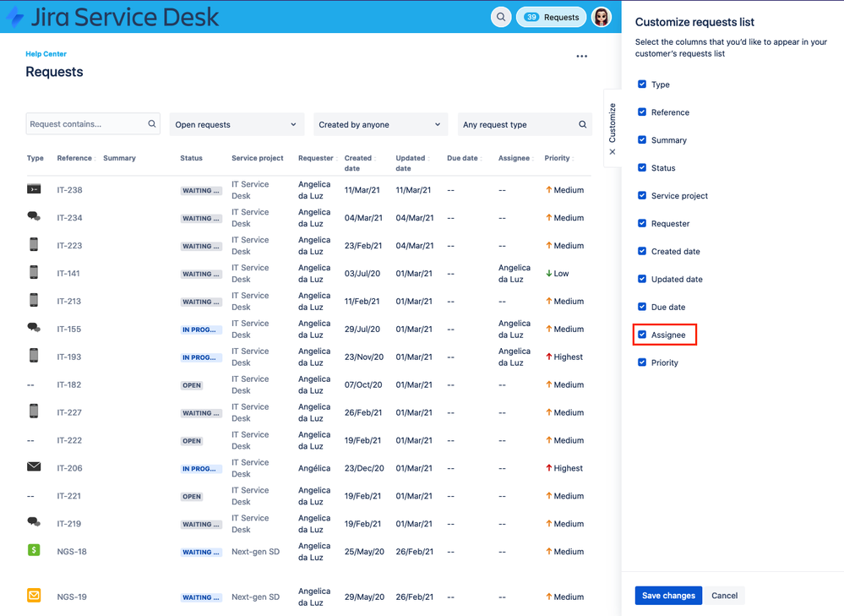The height and width of the screenshot is (616, 844).
Task: Click the 03/Jul/20 created date cell
Action: [x=362, y=274]
